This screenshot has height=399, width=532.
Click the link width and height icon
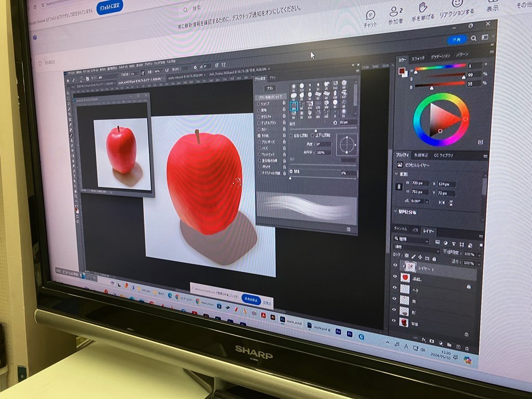(x=399, y=187)
